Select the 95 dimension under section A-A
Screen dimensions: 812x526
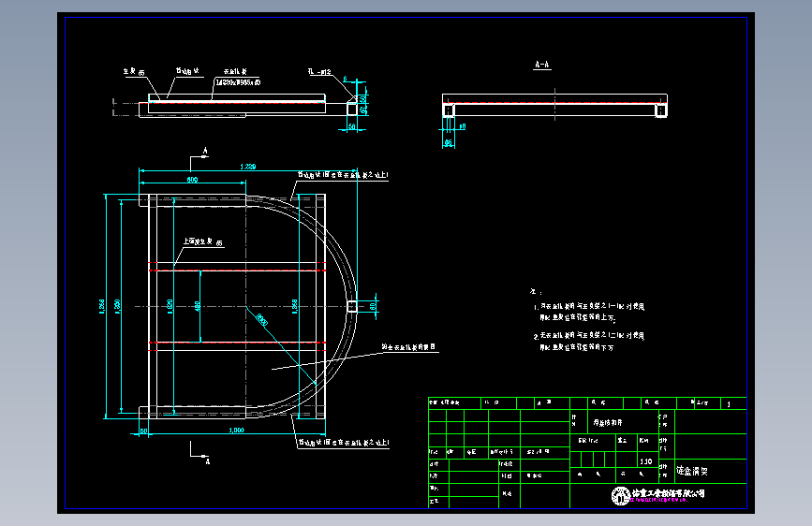[x=449, y=142]
